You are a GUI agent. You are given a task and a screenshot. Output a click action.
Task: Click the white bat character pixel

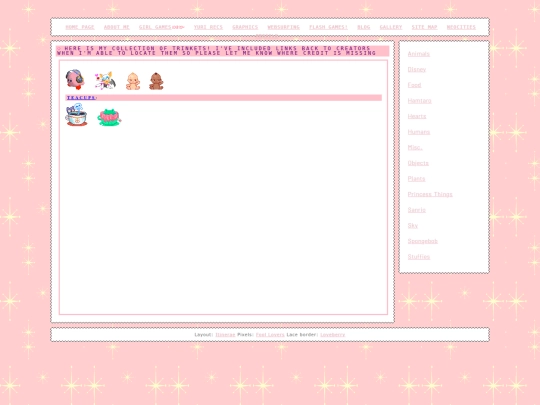click(x=105, y=81)
